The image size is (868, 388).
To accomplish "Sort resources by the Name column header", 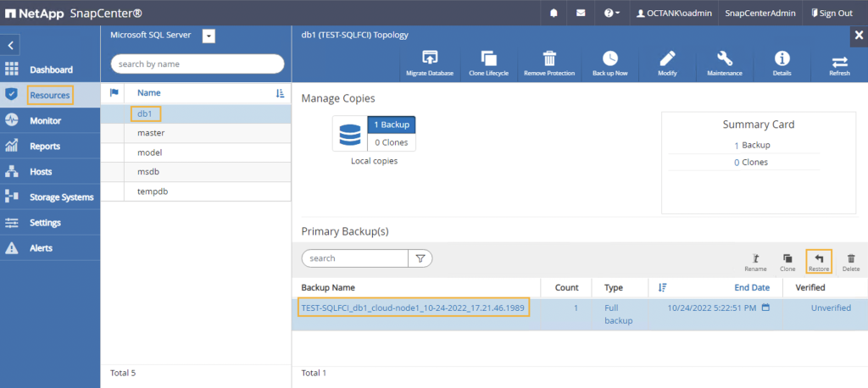I will (x=149, y=93).
